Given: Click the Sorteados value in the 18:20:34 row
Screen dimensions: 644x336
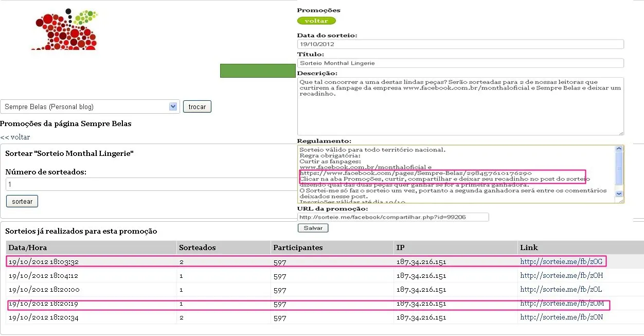Looking at the screenshot, I should pos(181,318).
